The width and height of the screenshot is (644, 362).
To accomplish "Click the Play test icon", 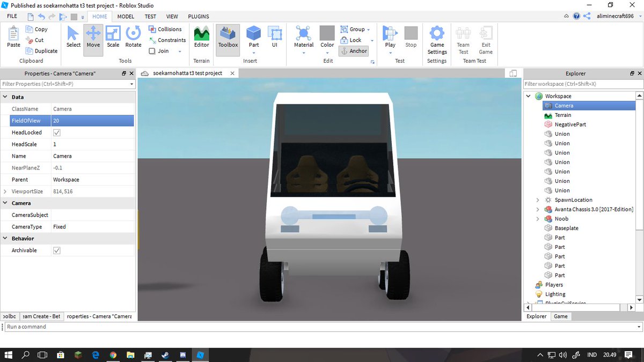I will pos(390,34).
